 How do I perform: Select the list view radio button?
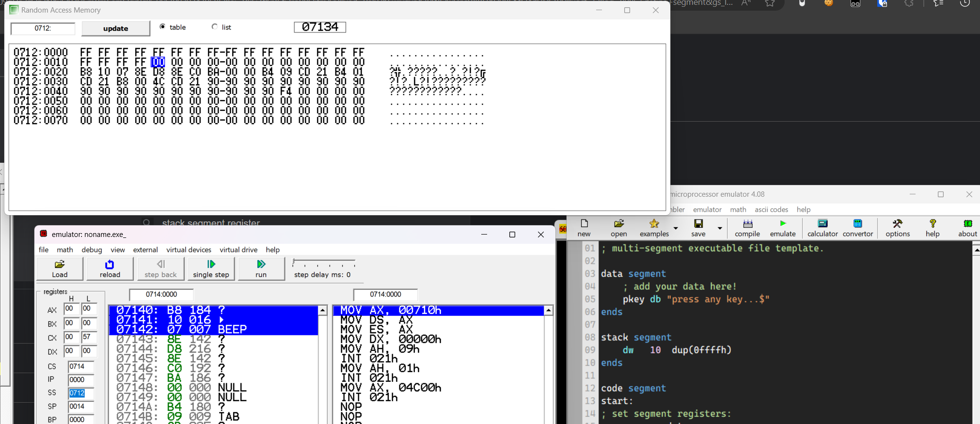215,27
